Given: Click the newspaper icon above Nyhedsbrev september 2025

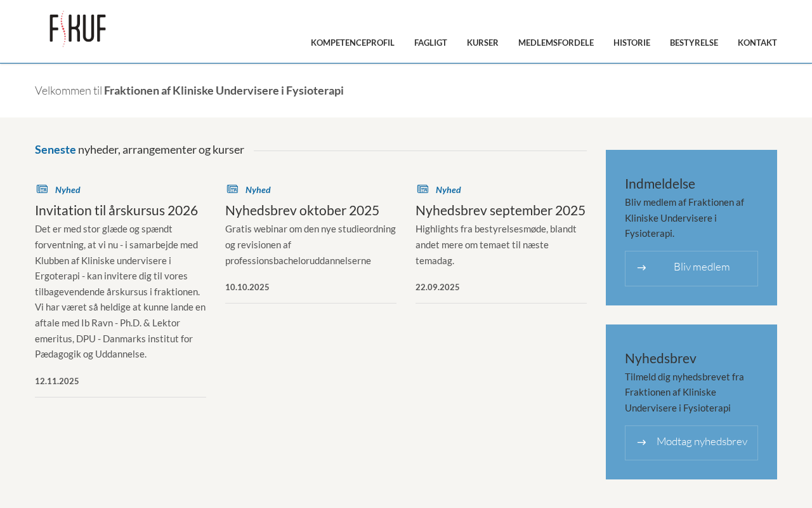Looking at the screenshot, I should tap(422, 189).
